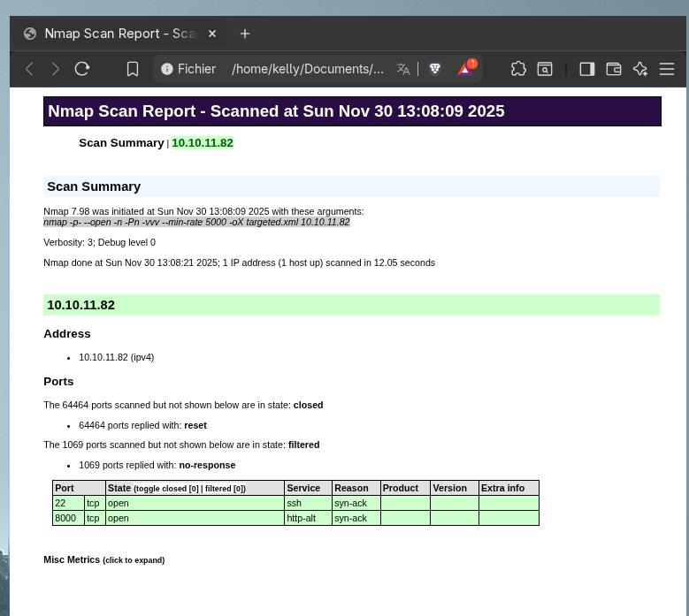Click the address bar file path
This screenshot has width=689, height=616.
[308, 69]
